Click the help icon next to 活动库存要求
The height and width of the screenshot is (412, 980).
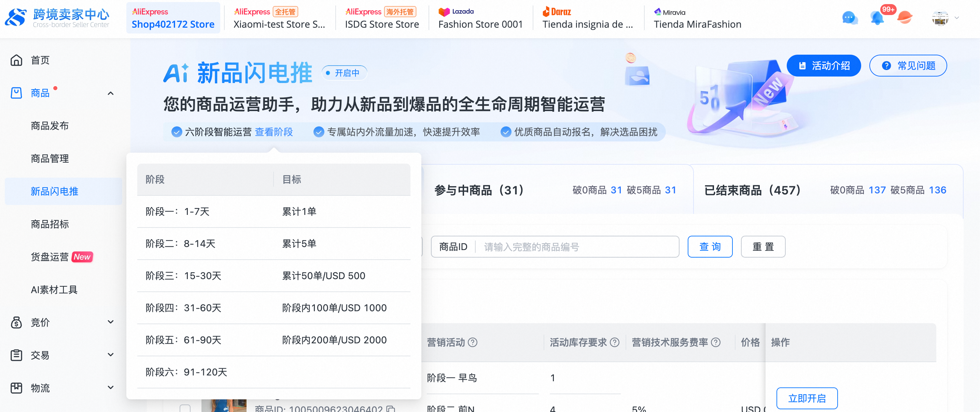coord(614,342)
